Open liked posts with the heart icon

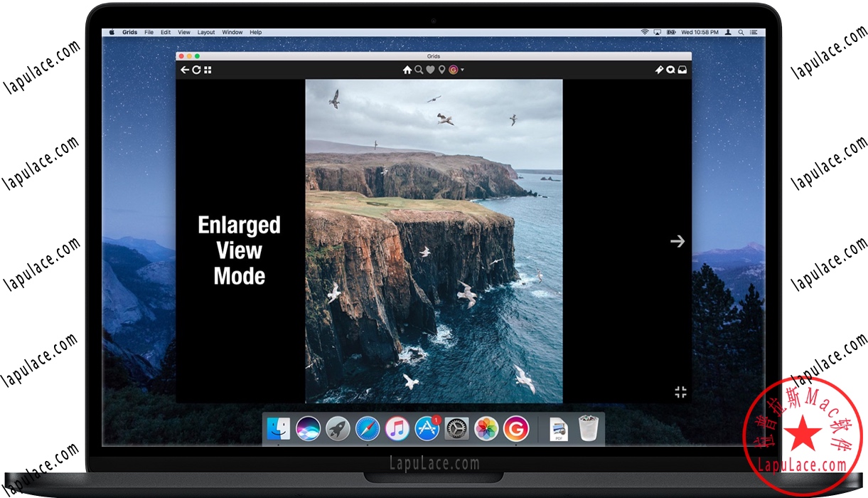(430, 69)
